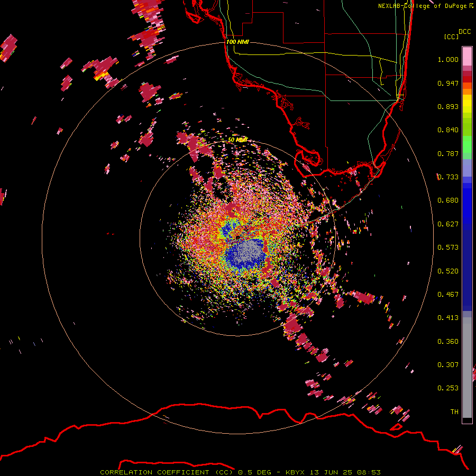Click the 0.360 scale label
Screen dimensions: 476x476
(448, 342)
